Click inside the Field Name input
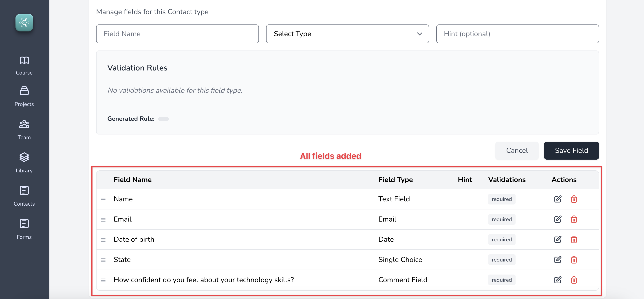This screenshot has width=644, height=299. click(177, 34)
